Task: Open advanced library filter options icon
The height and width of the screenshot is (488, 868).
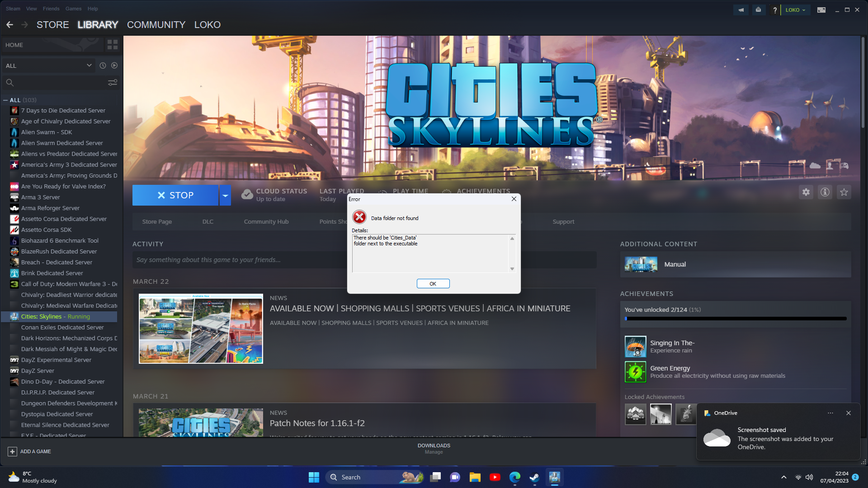Action: tap(112, 82)
